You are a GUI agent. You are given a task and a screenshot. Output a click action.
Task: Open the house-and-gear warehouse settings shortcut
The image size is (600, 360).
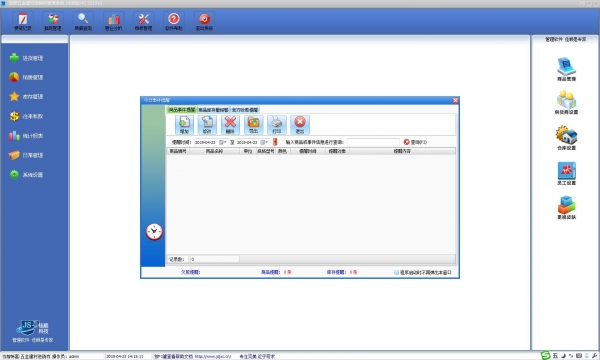click(566, 137)
